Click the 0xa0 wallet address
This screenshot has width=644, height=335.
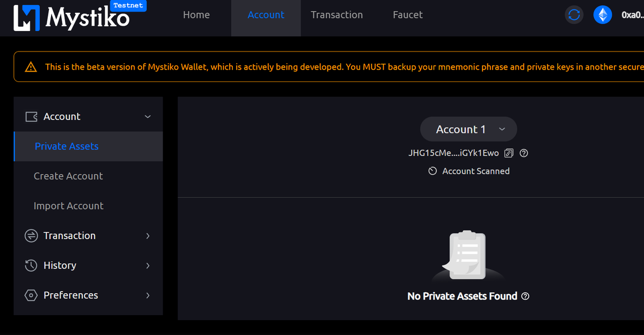[x=632, y=15]
